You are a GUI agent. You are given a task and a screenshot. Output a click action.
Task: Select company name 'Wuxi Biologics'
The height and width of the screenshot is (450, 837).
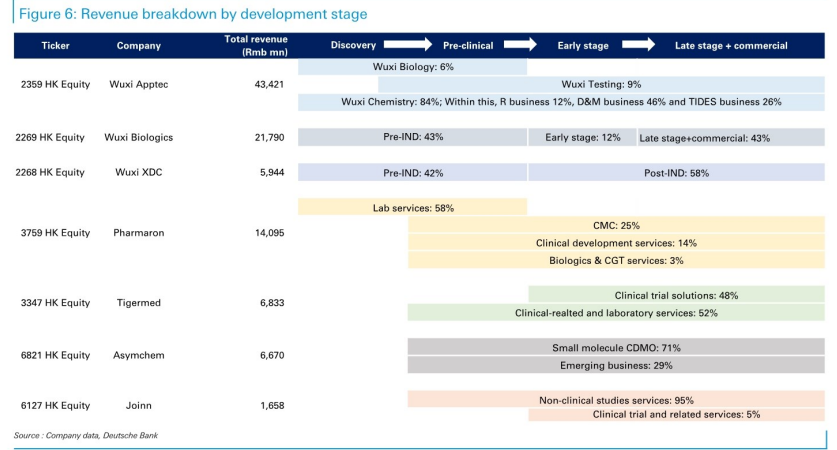click(x=139, y=137)
